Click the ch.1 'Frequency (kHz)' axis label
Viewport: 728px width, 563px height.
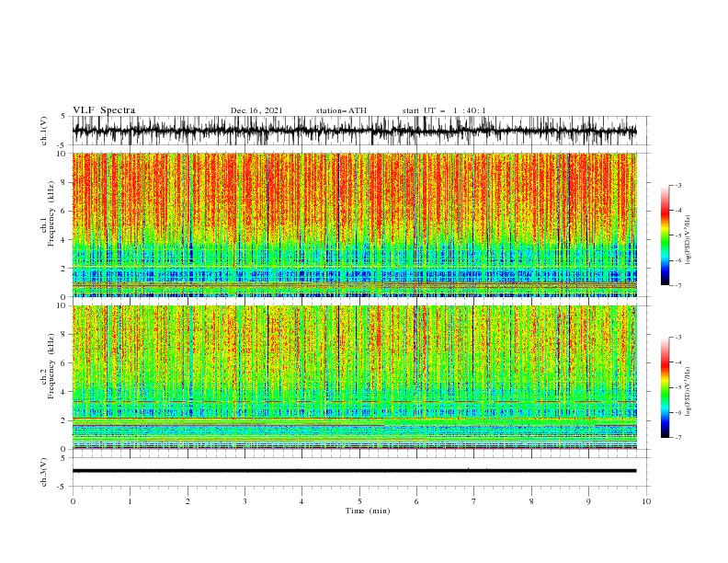[x=52, y=213]
